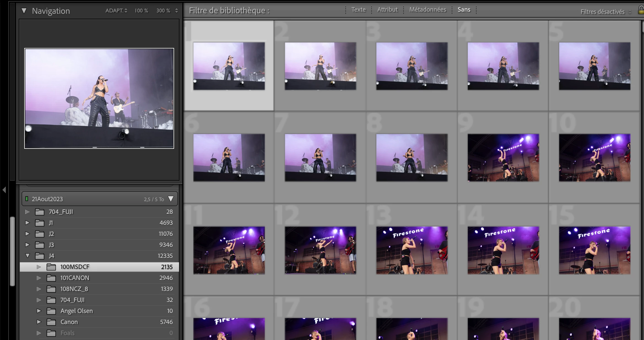The width and height of the screenshot is (644, 340).
Task: Open the Filtres désactivés preset dropdown
Action: click(605, 12)
